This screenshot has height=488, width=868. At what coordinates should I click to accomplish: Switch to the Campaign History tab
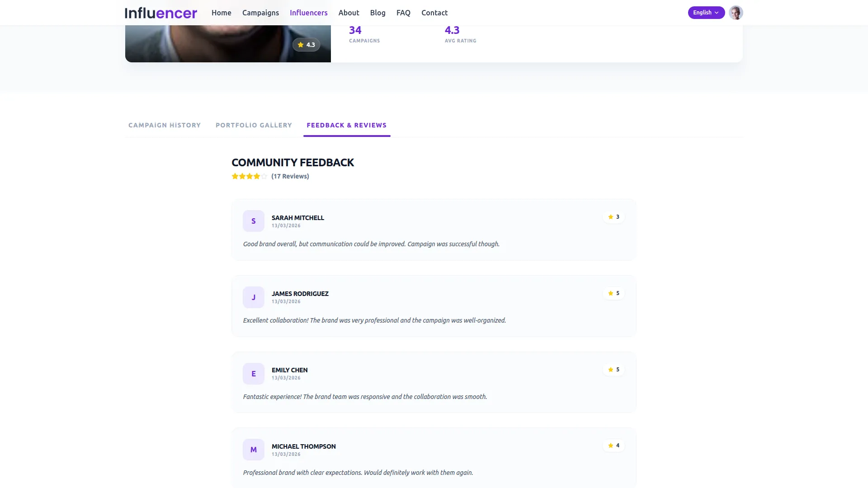coord(165,125)
